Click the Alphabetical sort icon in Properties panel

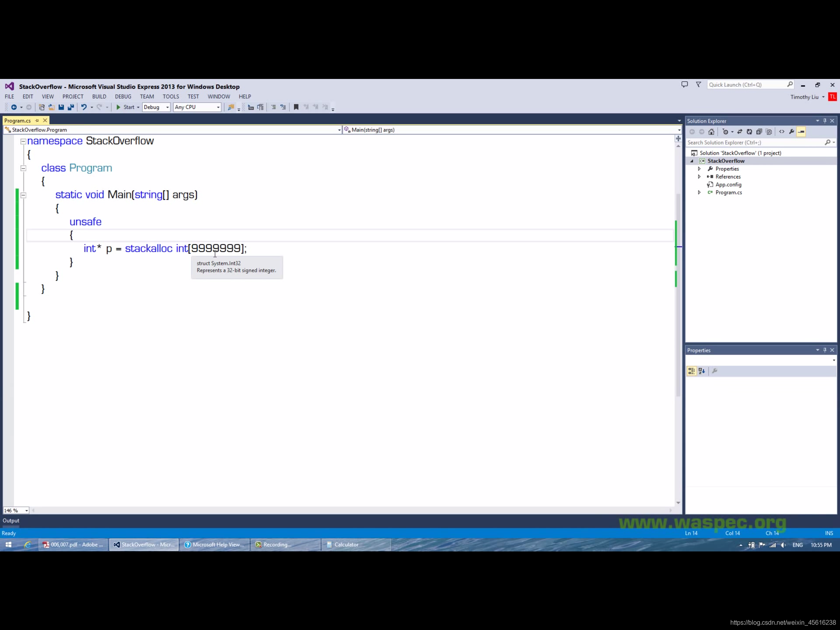coord(702,371)
